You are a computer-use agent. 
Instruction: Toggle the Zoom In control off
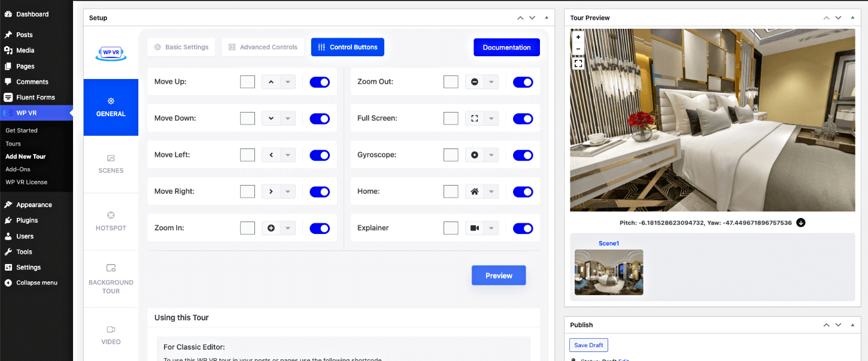pyautogui.click(x=320, y=228)
